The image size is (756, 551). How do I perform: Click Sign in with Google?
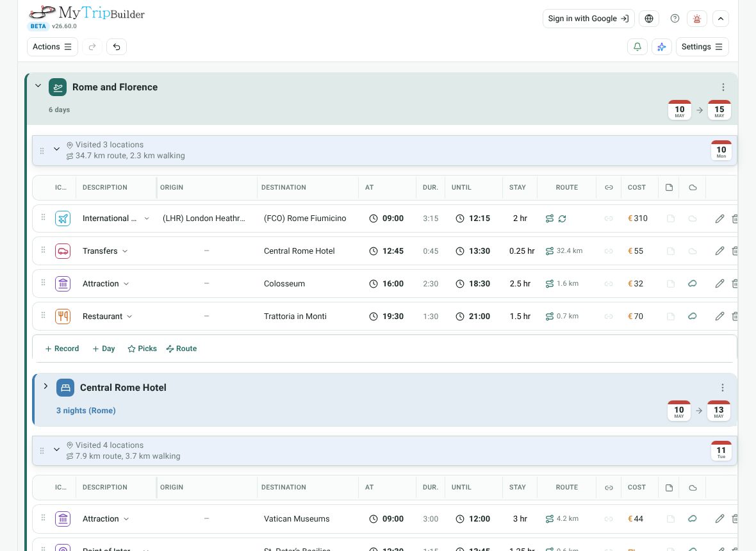click(588, 19)
